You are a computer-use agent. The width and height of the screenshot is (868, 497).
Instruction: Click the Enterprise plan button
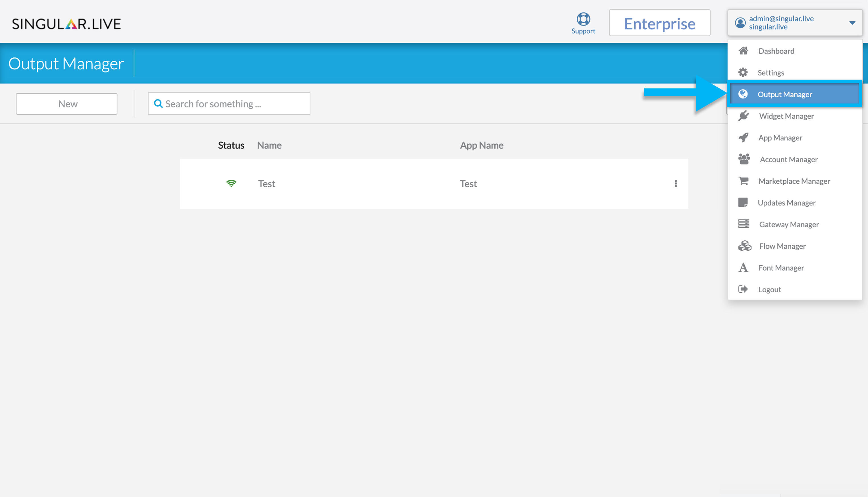(660, 23)
